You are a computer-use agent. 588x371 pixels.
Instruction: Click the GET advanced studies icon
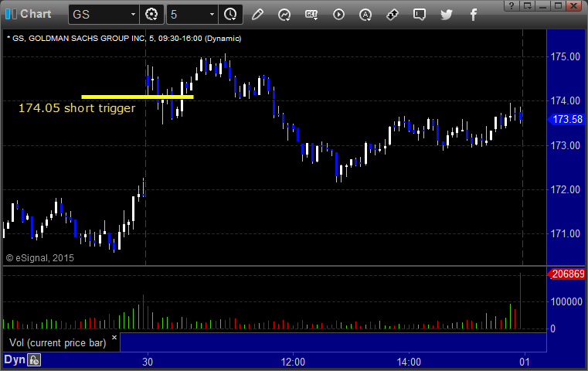[x=311, y=15]
